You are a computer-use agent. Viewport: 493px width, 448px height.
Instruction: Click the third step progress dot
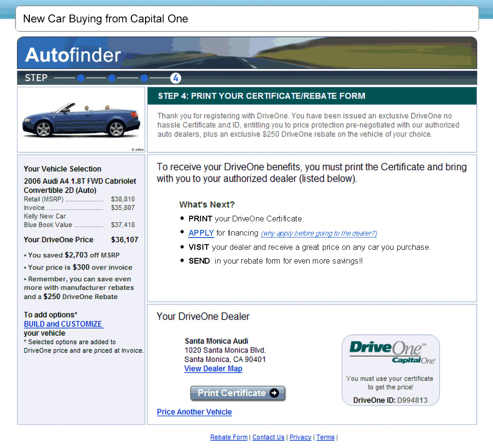(x=144, y=78)
